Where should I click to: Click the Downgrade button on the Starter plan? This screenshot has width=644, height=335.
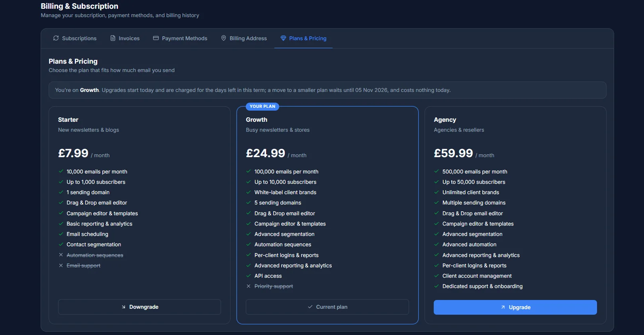pos(139,307)
